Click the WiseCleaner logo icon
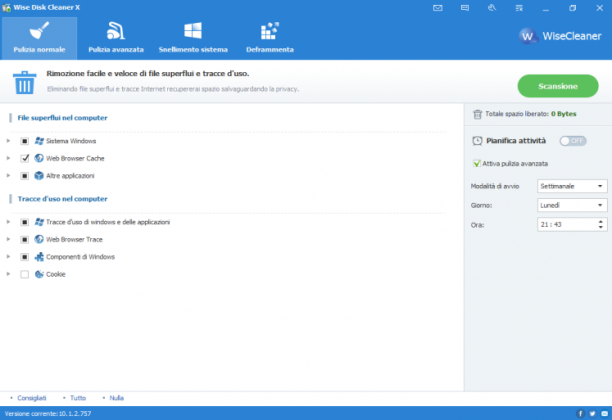Image resolution: width=612 pixels, height=420 pixels. pos(528,36)
